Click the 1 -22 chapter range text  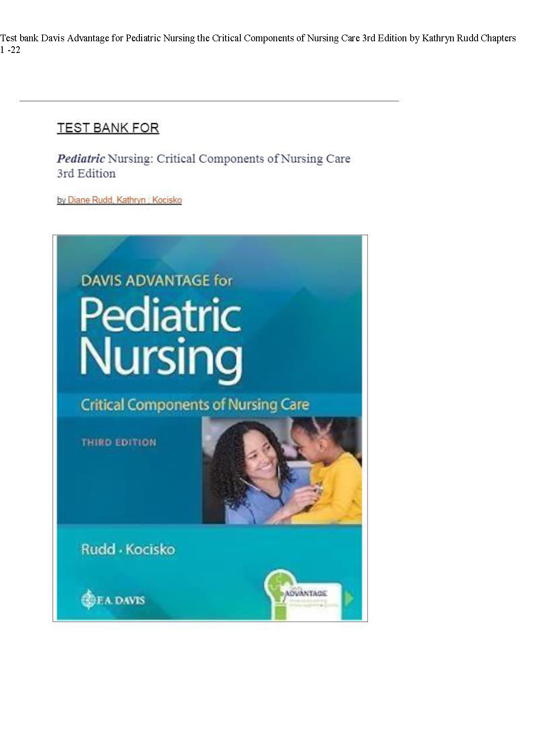[x=10, y=50]
